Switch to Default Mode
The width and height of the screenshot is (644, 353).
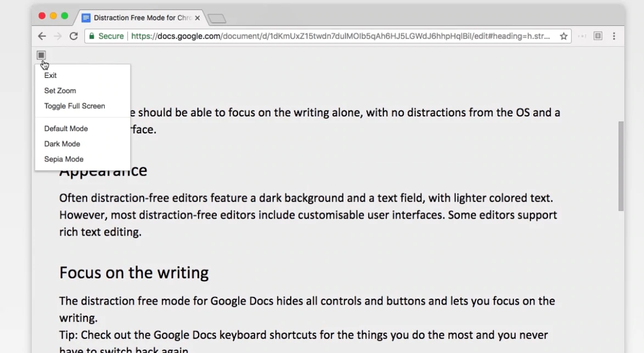[x=66, y=128]
